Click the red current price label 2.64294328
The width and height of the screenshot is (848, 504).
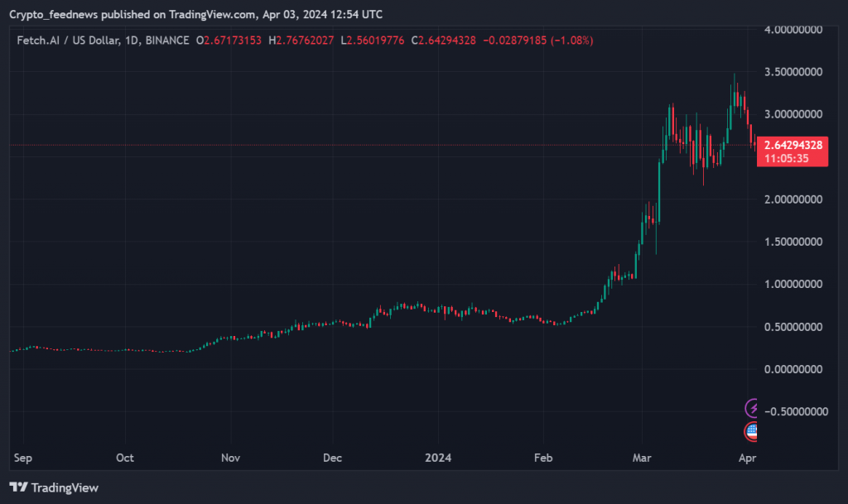tap(793, 145)
